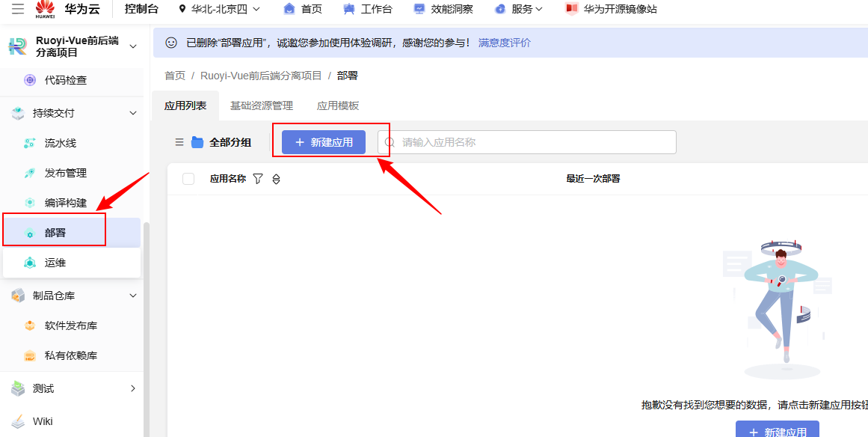The height and width of the screenshot is (437, 868).
Task: Switch to the 应用列表 tab
Action: [x=185, y=106]
